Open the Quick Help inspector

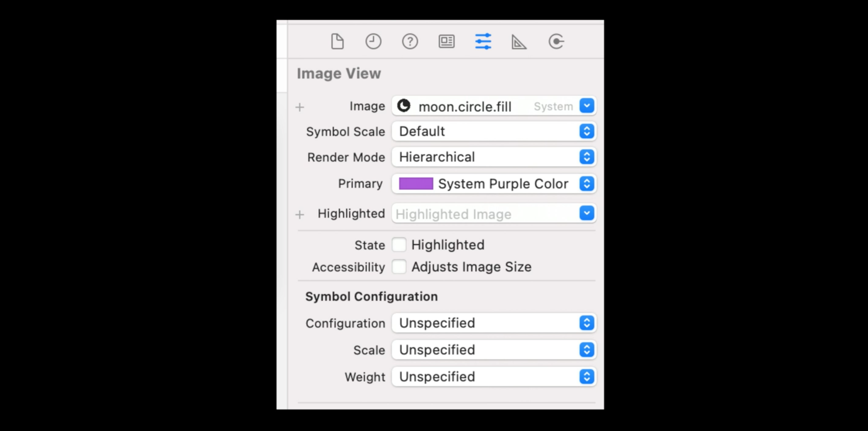(410, 42)
